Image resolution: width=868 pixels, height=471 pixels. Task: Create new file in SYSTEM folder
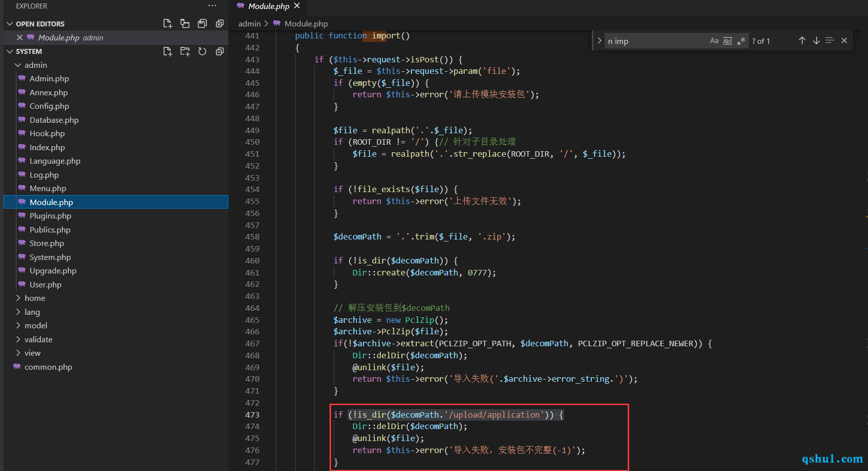[x=168, y=51]
